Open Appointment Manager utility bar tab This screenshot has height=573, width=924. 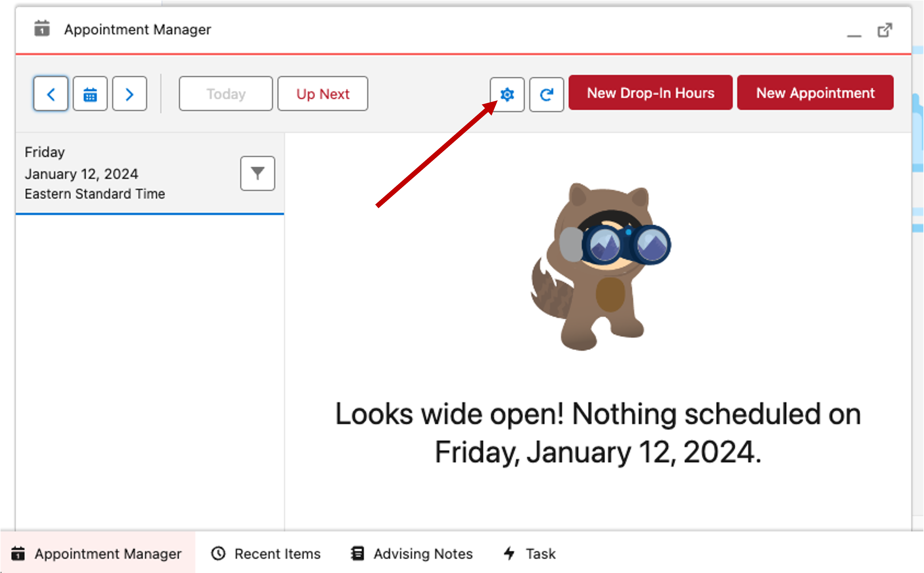(x=97, y=554)
